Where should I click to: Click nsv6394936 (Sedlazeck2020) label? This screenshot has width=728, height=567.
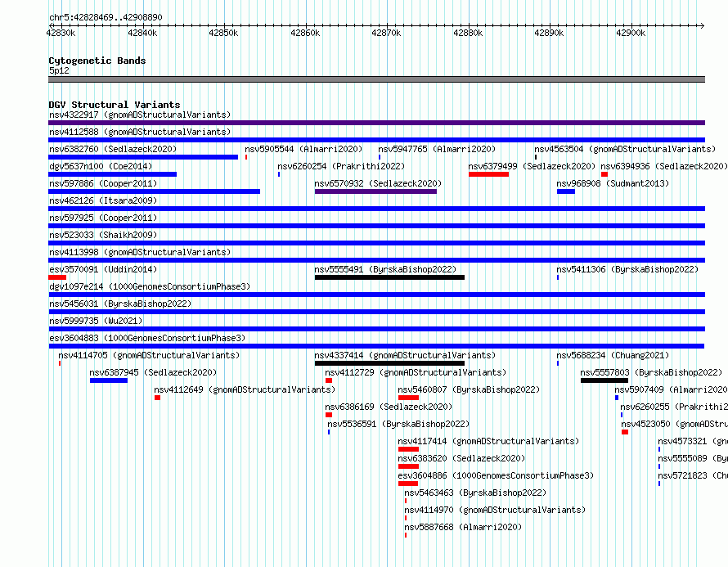tap(664, 166)
